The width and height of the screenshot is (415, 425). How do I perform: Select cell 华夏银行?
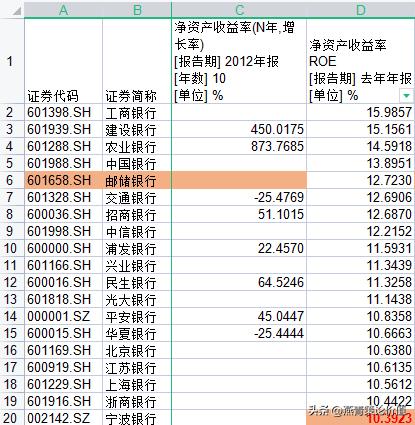pos(137,333)
